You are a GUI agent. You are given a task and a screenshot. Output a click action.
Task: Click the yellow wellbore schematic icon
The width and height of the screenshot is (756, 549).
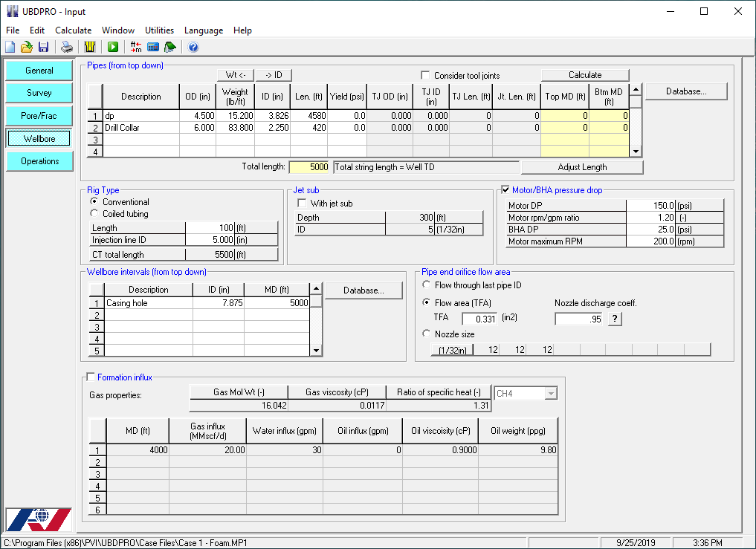[90, 47]
